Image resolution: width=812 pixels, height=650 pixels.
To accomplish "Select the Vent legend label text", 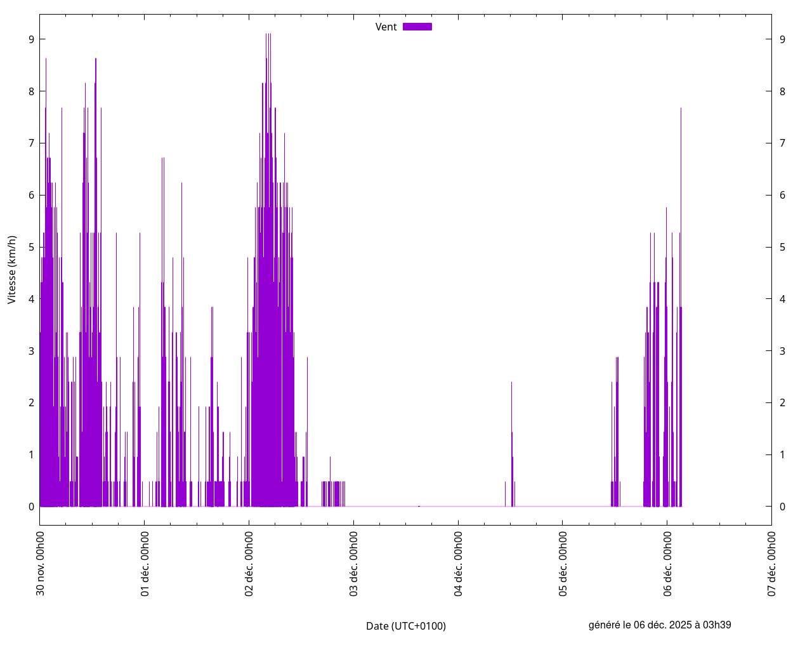I will coord(386,27).
